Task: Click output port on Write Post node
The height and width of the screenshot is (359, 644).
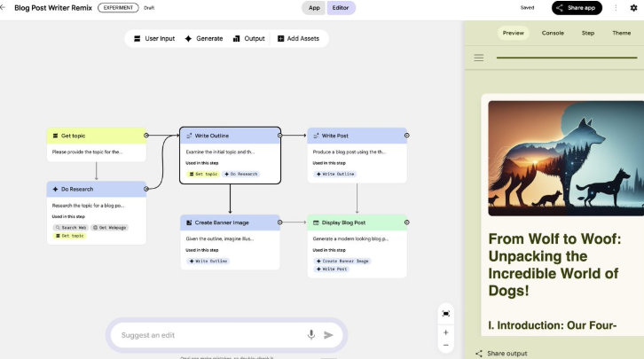Action: pyautogui.click(x=406, y=136)
